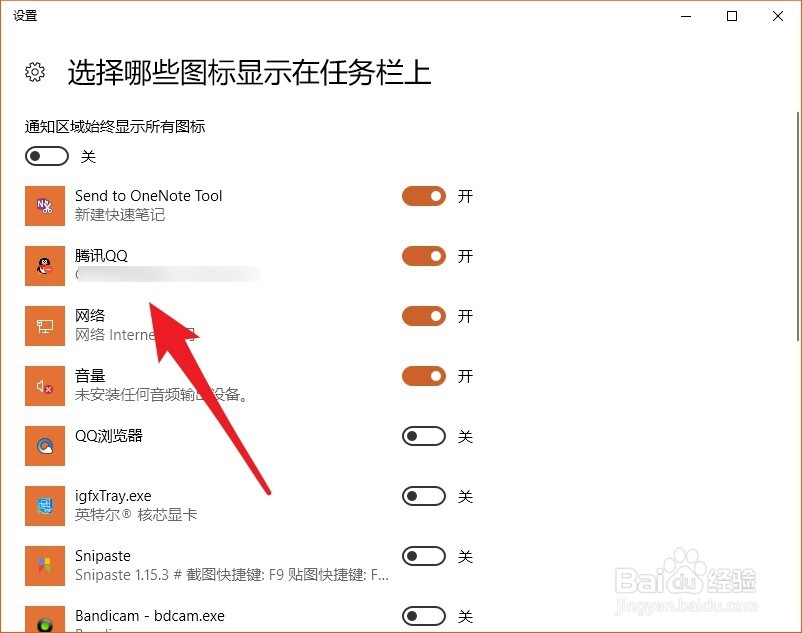The width and height of the screenshot is (802, 633).
Task: Click the 'Send to OneNote Tool' label
Action: pos(148,196)
